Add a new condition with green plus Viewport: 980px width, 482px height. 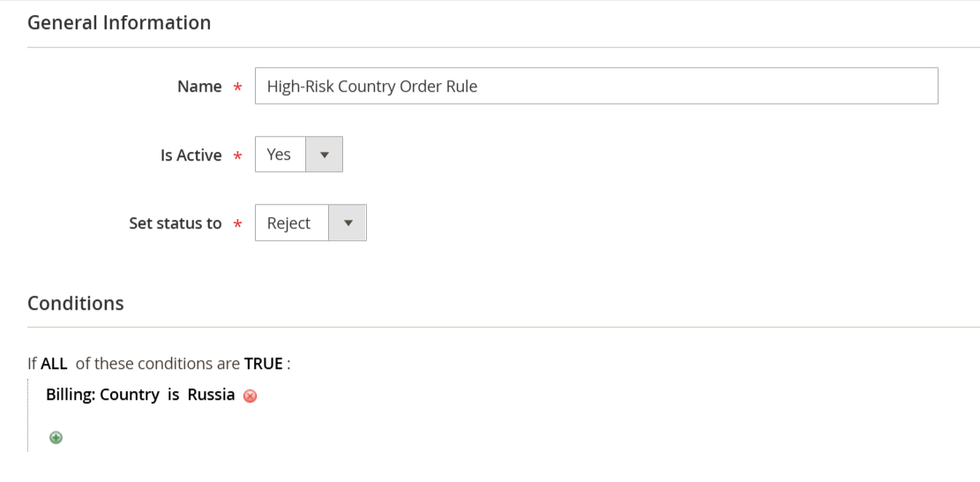(x=56, y=438)
